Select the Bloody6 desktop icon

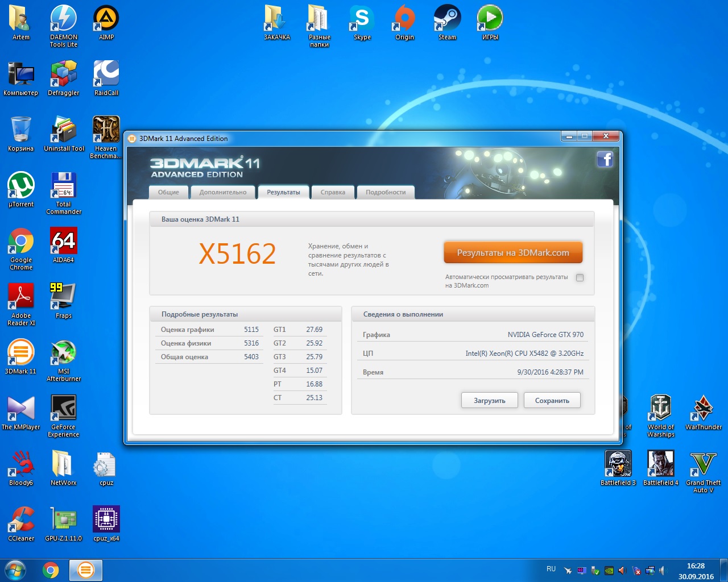(x=21, y=468)
